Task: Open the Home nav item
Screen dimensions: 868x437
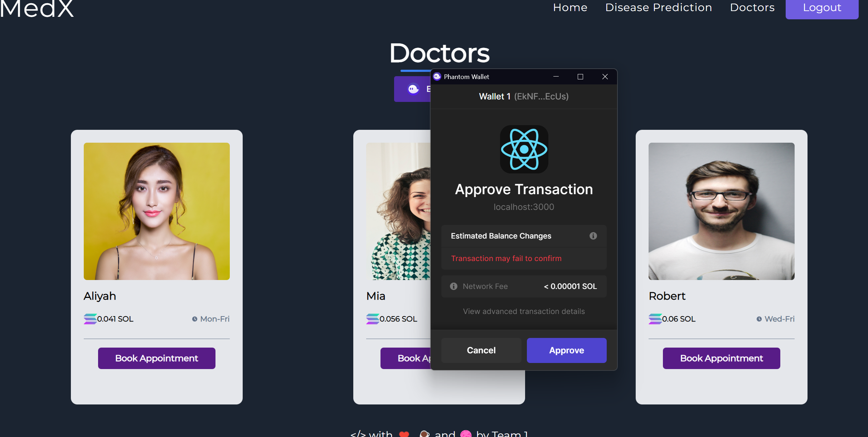Action: pos(570,8)
